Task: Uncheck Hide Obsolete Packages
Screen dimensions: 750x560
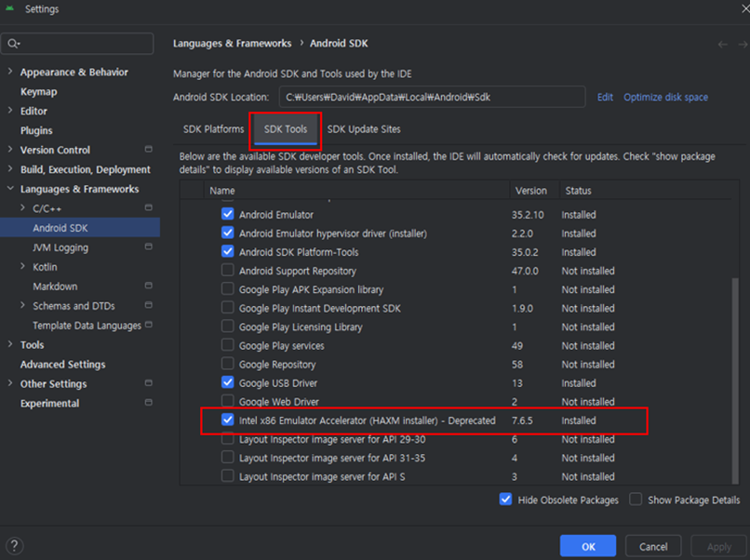Action: click(x=505, y=500)
